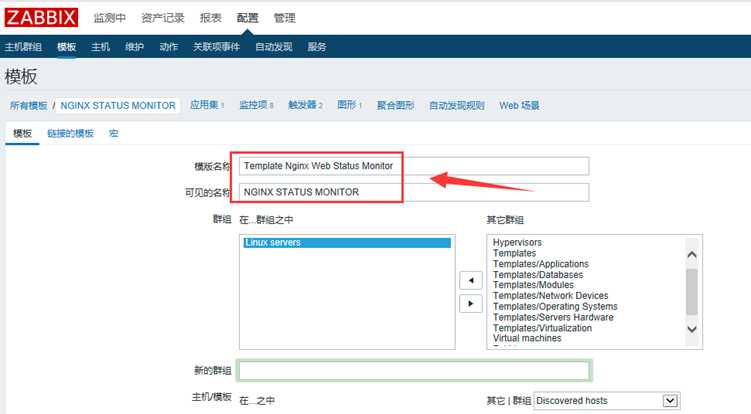Click the other groups list scroll-up arrow
Screen dimensions: 751x414
point(692,254)
